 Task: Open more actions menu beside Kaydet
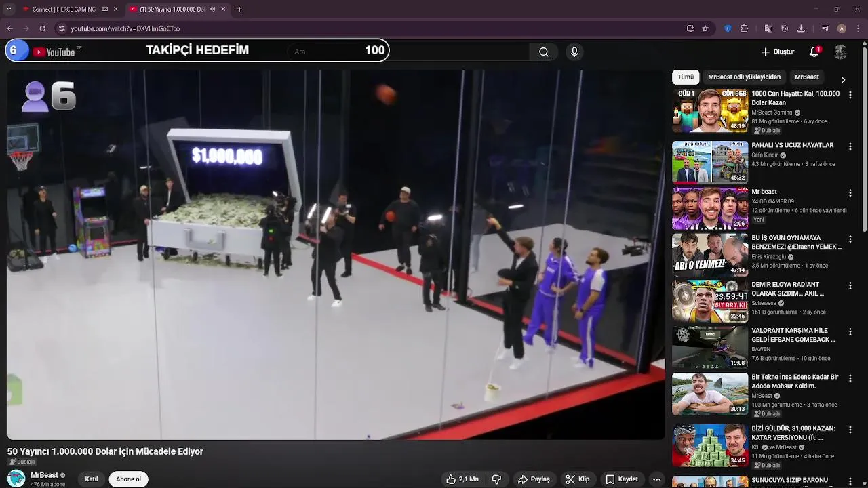[x=656, y=479]
